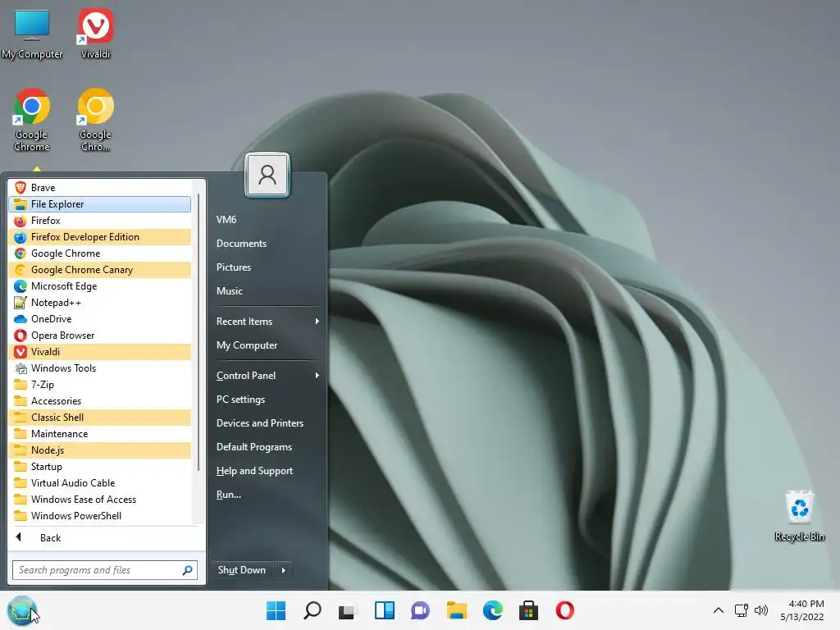Expand the Recent Items submenu
The height and width of the screenshot is (630, 840).
tap(268, 322)
